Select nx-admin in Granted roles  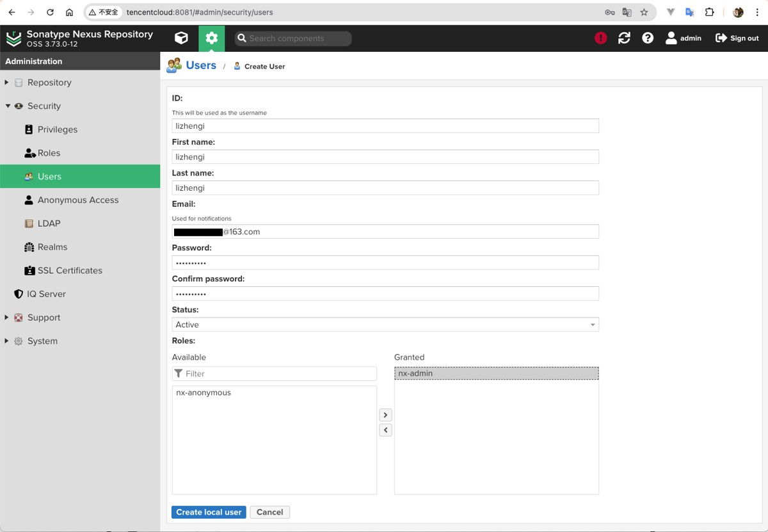[497, 373]
